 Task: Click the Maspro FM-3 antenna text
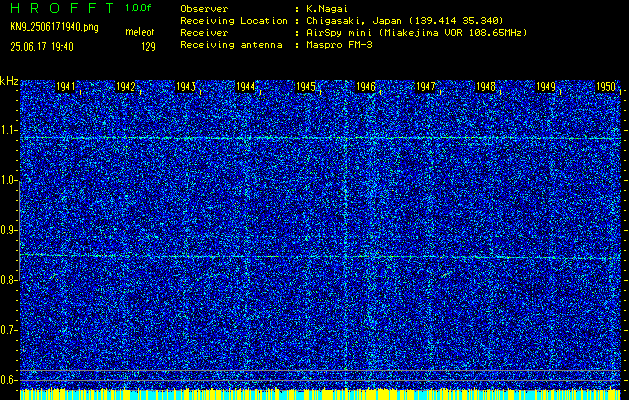(x=339, y=45)
